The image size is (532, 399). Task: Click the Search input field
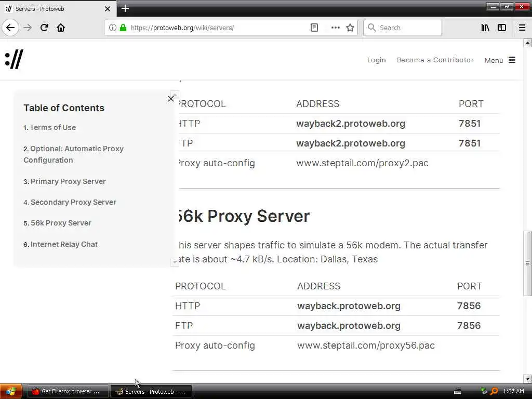pyautogui.click(x=403, y=28)
